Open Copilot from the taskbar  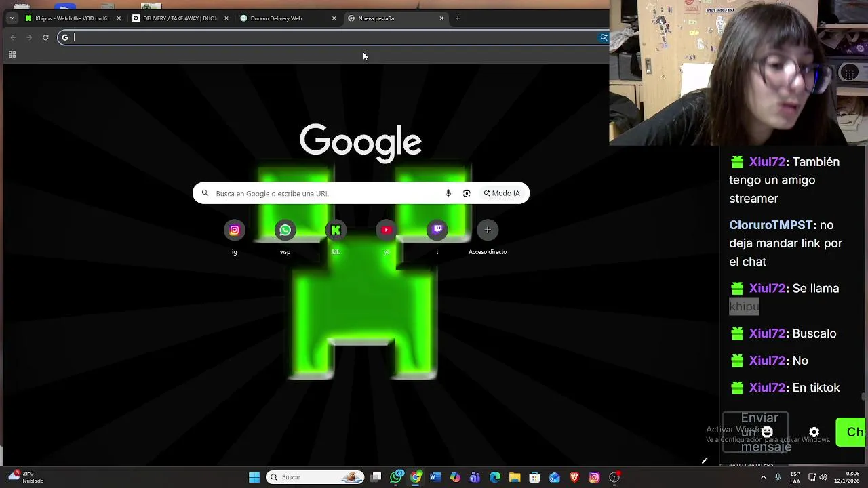click(455, 477)
